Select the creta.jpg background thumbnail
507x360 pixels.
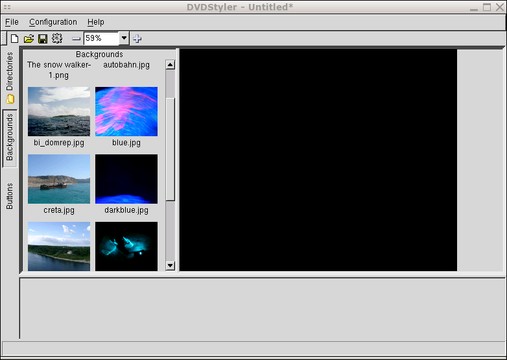[x=59, y=179]
